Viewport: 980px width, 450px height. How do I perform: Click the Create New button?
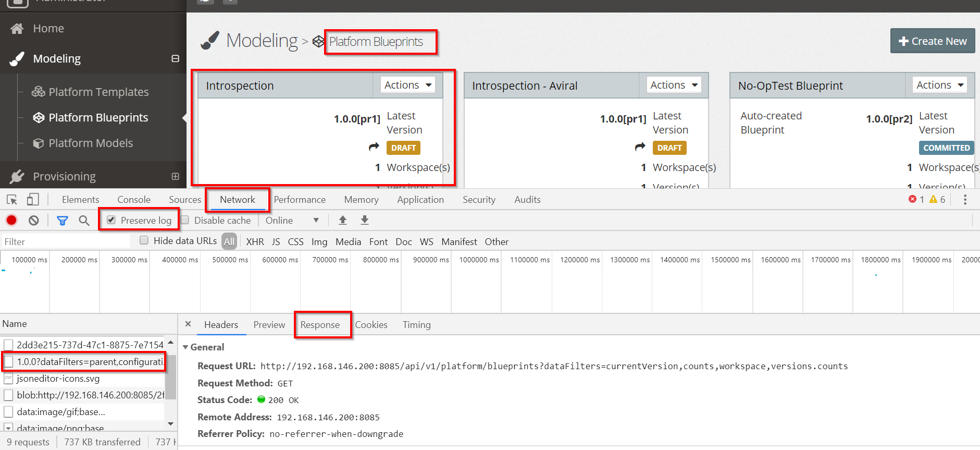point(932,41)
